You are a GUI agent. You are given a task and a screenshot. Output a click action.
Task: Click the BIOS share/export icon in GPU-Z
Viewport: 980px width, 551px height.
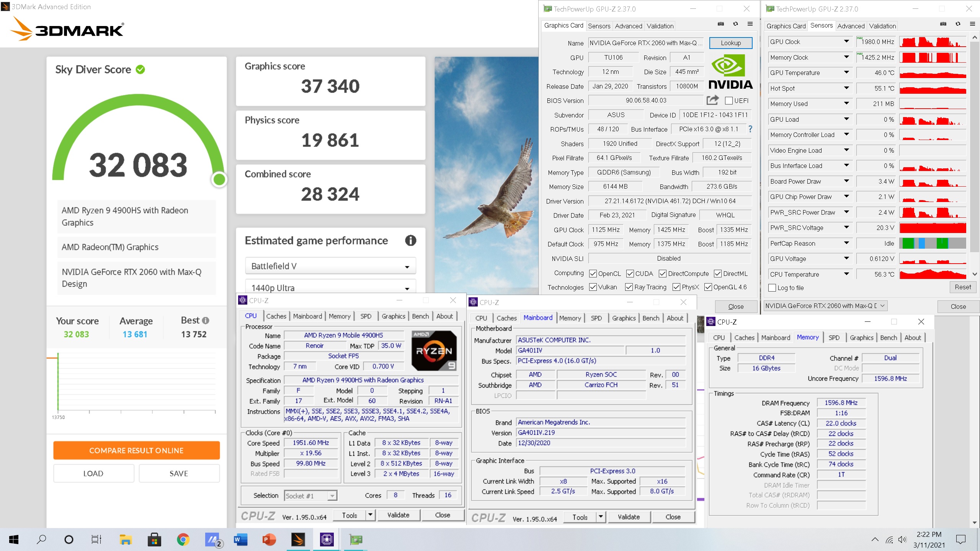click(x=712, y=100)
